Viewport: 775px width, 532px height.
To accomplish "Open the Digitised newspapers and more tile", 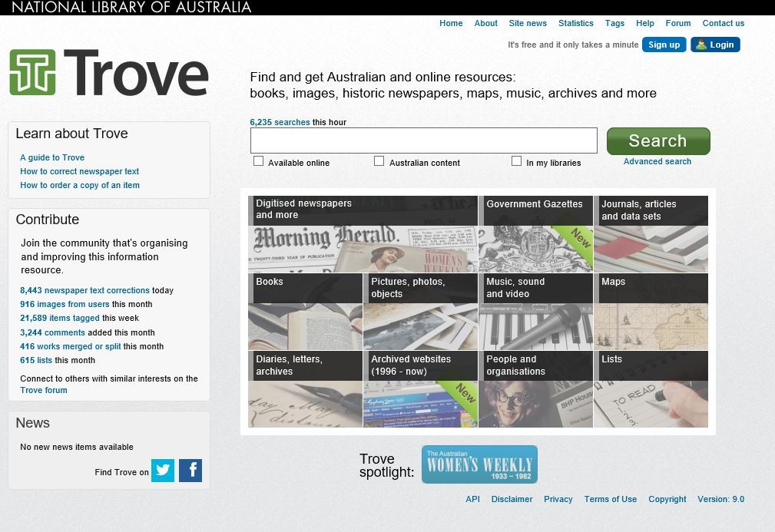I will [363, 234].
